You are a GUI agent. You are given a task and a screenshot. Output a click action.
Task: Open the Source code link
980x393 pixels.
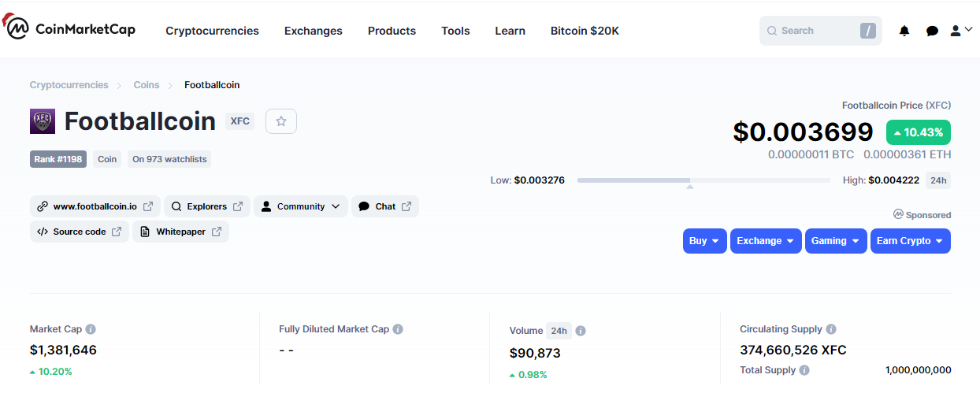click(80, 232)
